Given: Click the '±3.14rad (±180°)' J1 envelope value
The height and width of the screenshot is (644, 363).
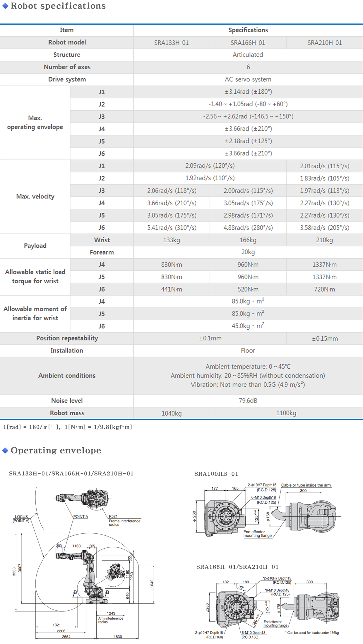Looking at the screenshot, I should click(248, 92).
